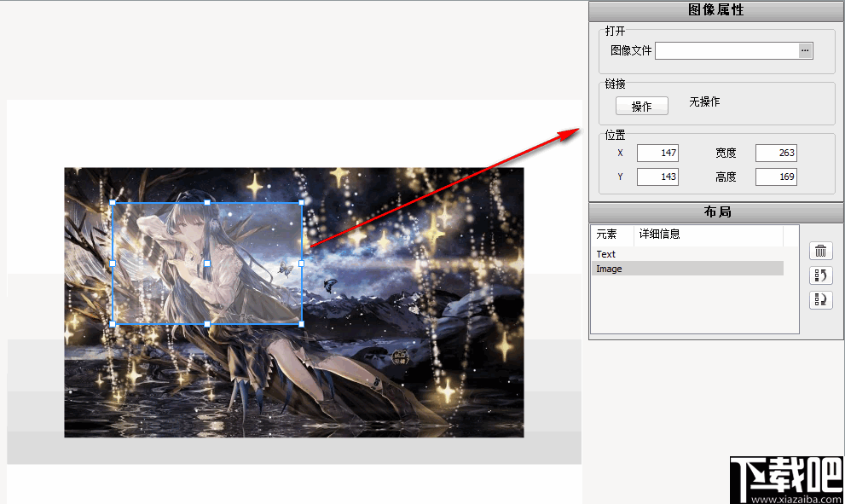Click the top-center selection handle

207,203
